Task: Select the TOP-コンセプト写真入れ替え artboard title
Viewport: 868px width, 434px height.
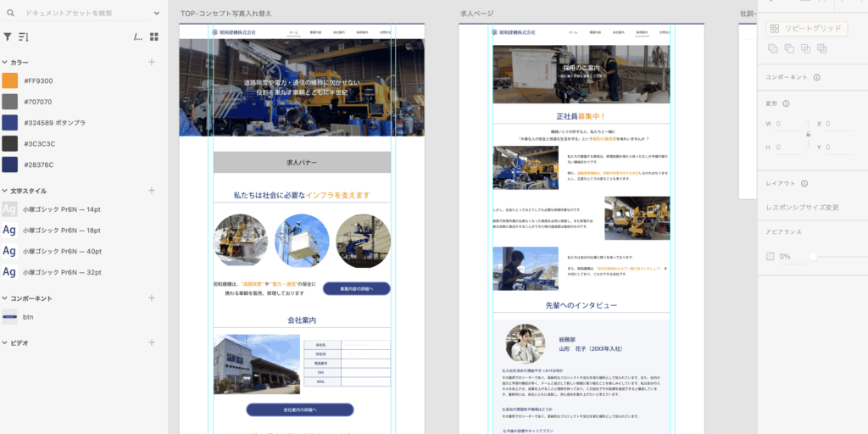Action: point(225,14)
